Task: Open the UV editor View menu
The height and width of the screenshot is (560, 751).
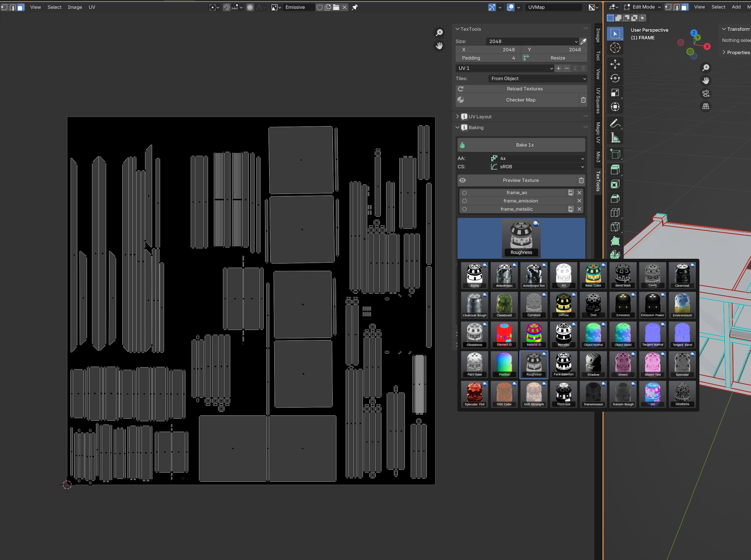Action: point(35,7)
